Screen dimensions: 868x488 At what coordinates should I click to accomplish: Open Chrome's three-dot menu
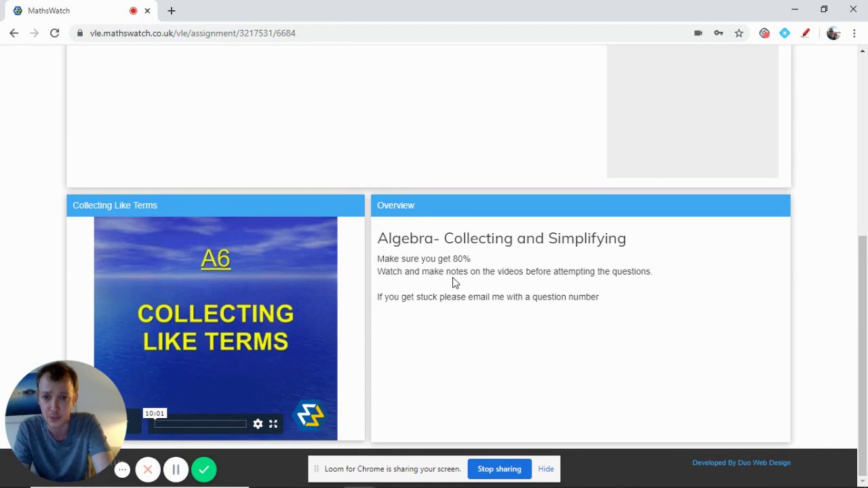[x=854, y=33]
